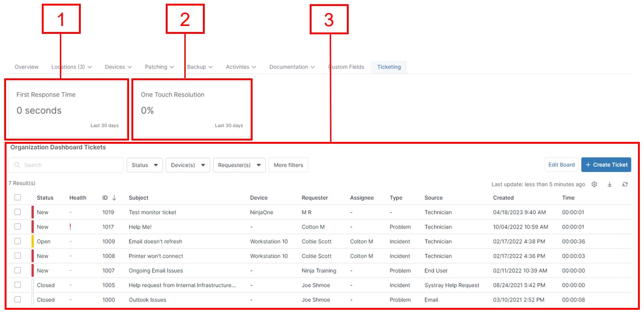Open the ticket board download/export icon
Viewport: 644px width, 313px height.
pyautogui.click(x=610, y=184)
